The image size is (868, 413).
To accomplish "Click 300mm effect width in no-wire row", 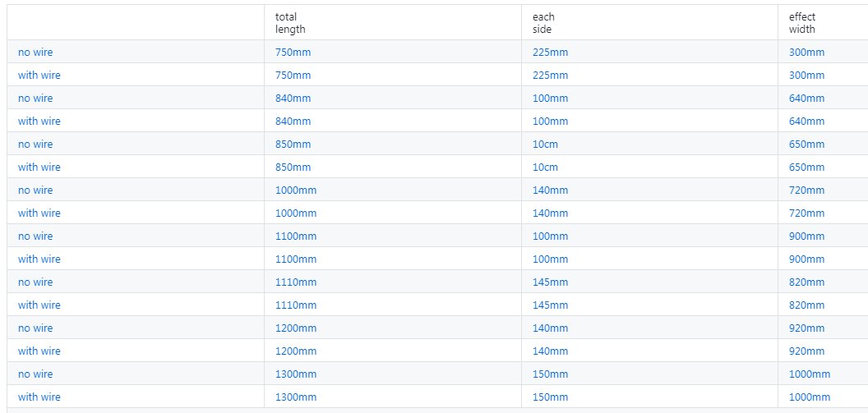I will (806, 53).
